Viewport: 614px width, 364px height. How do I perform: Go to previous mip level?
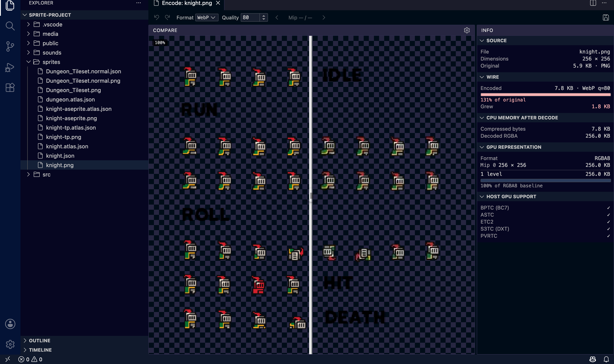coord(277,17)
